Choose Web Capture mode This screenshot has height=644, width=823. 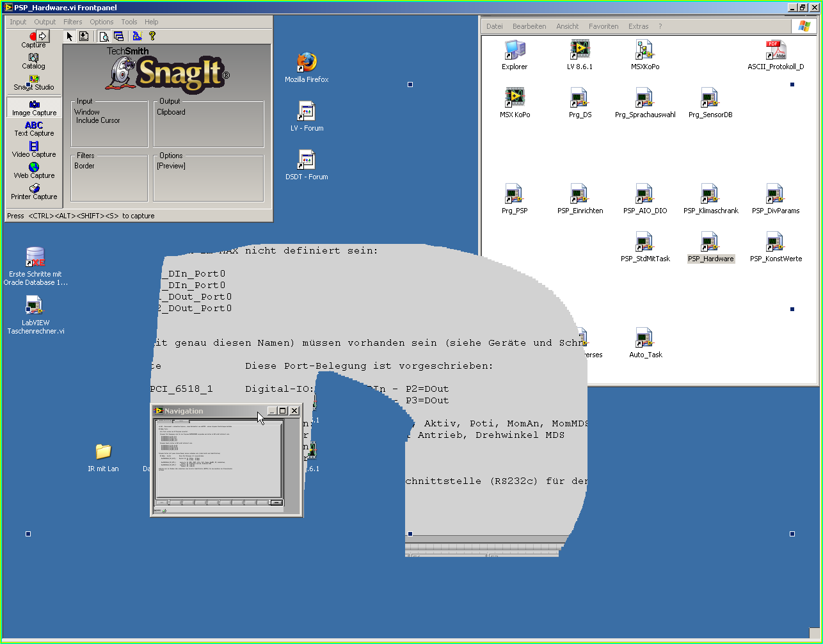point(34,170)
